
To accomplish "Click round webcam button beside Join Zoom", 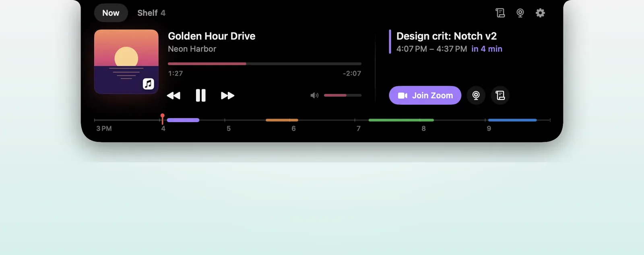I will pos(476,95).
